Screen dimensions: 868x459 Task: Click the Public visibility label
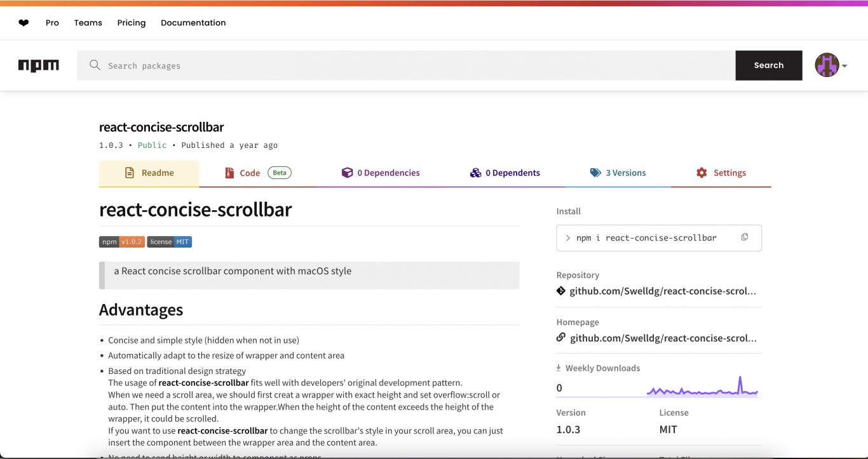click(x=152, y=145)
